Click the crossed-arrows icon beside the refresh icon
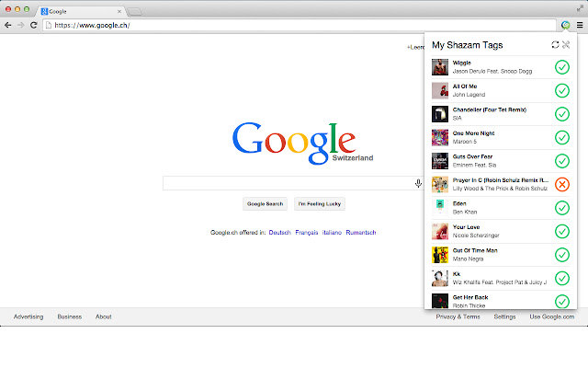Image resolution: width=588 pixels, height=368 pixels. [x=566, y=45]
